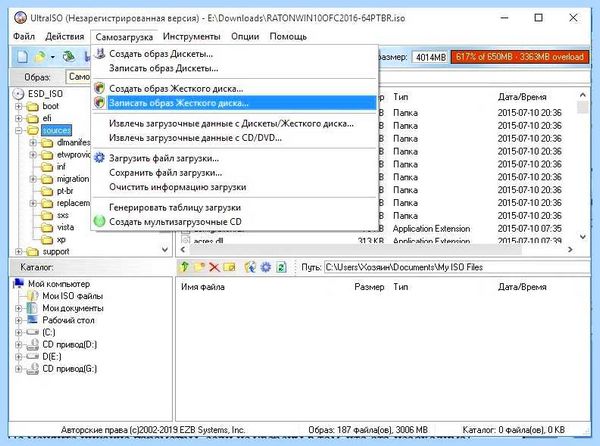Click the green CD/DVD toolbar icon
Screen dimensions: 600x446
(x=68, y=57)
